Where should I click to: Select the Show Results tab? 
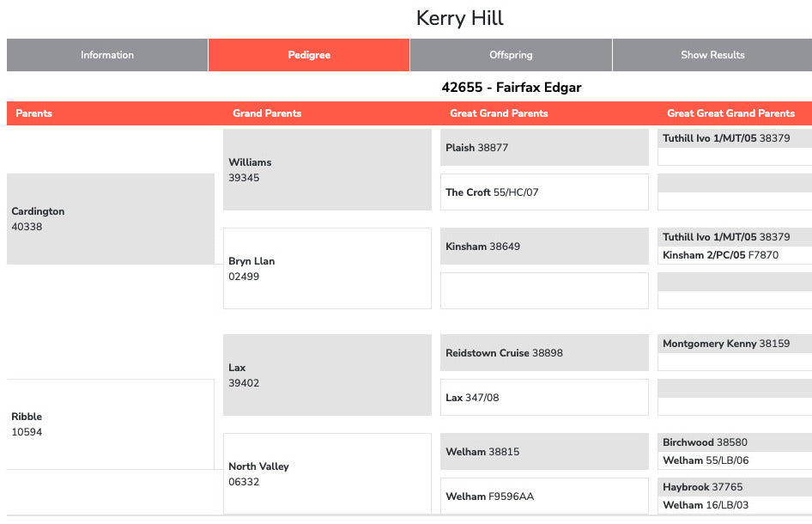click(712, 55)
